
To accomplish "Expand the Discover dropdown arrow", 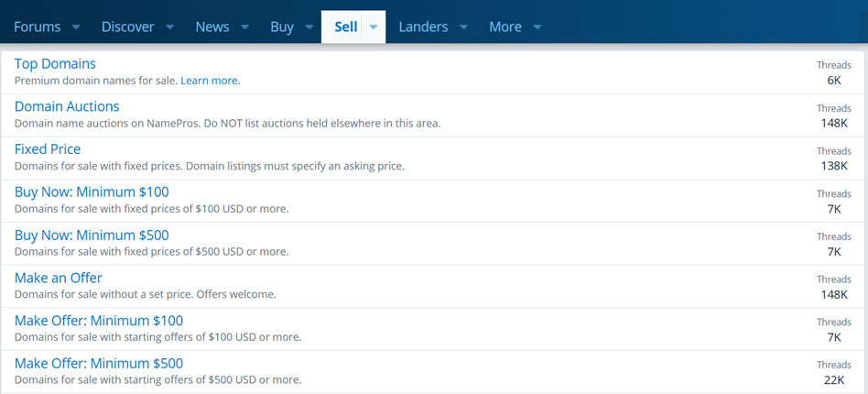I will (170, 27).
